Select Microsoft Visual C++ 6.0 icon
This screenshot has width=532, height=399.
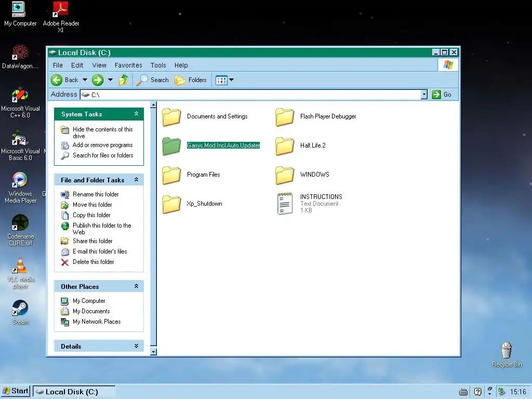tap(20, 103)
